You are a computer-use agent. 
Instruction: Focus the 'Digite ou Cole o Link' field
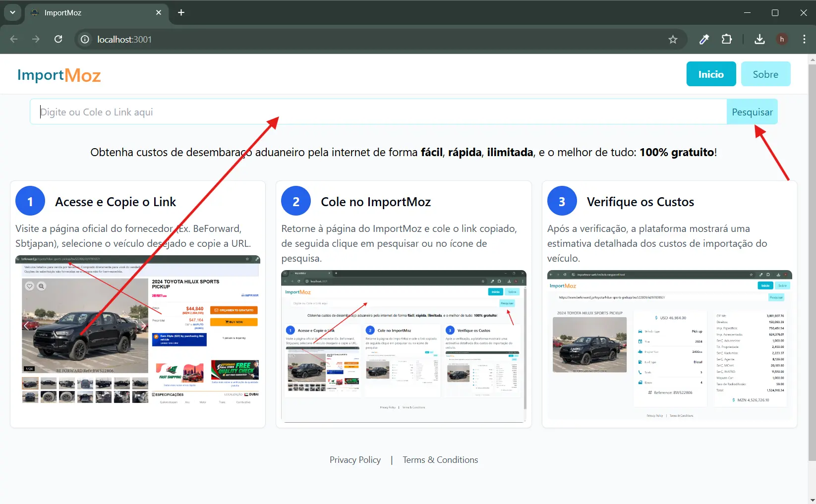[x=377, y=112]
